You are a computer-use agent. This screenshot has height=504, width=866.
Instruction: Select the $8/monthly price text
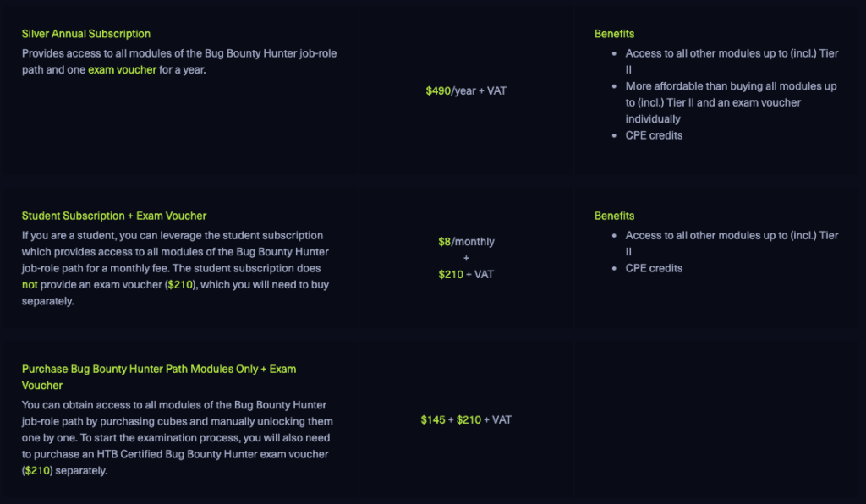point(466,241)
